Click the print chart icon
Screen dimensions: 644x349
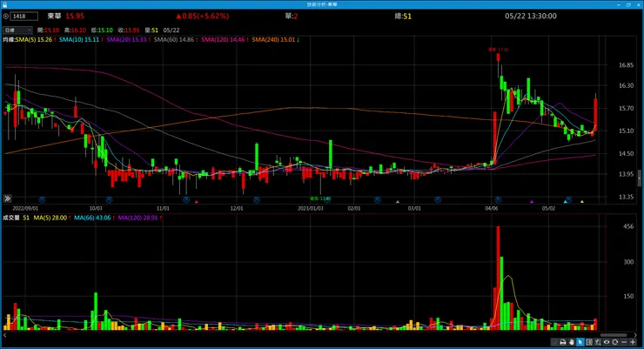tap(563, 342)
